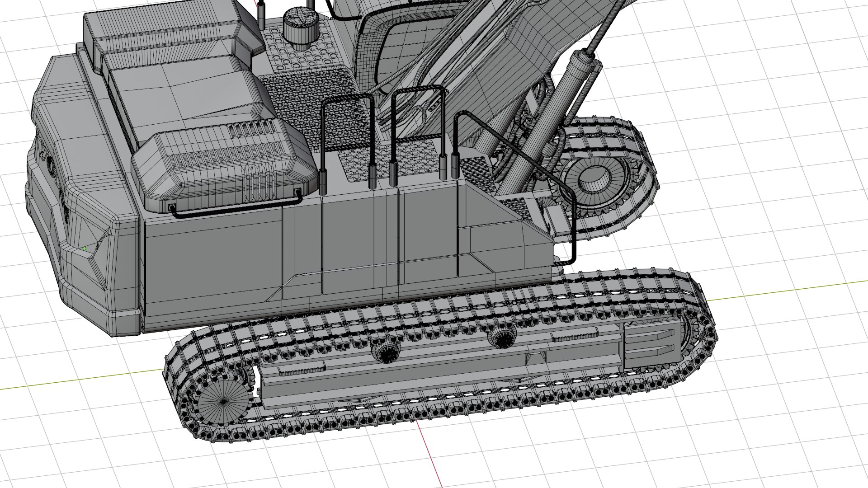The height and width of the screenshot is (488, 868).
Task: Select the green origin point on the counterweight
Action: 85,249
